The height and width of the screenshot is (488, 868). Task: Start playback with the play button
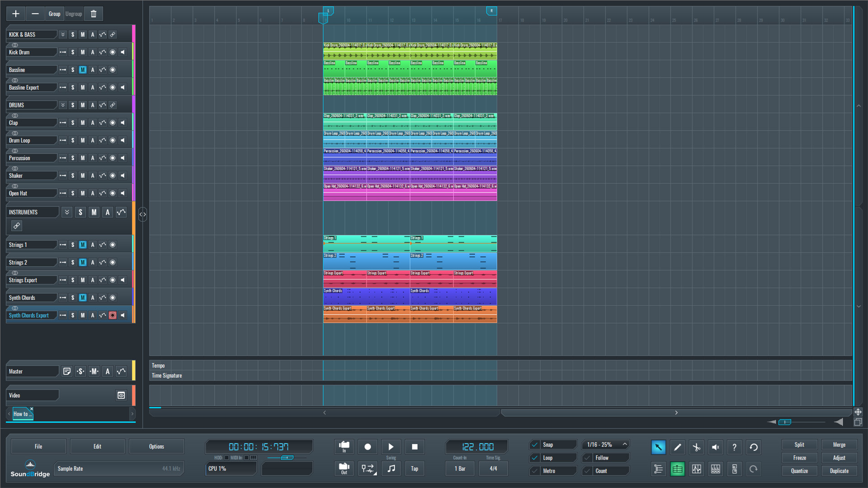(x=391, y=447)
